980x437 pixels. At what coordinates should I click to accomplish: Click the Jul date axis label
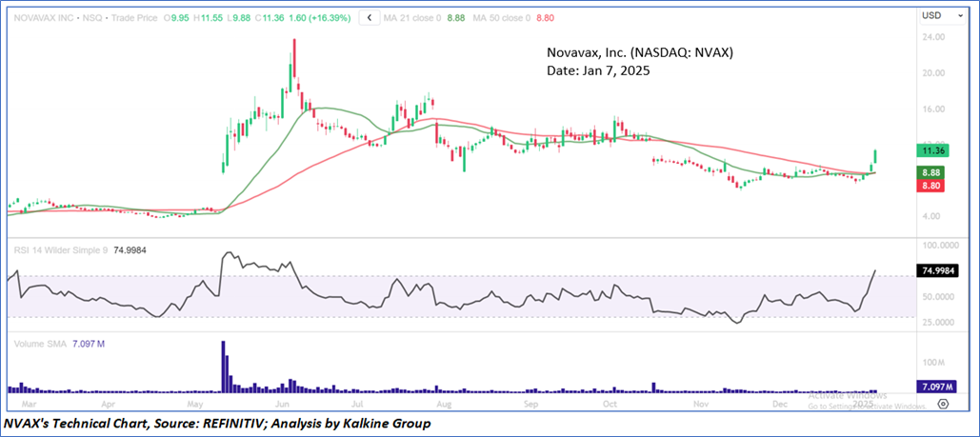(357, 404)
